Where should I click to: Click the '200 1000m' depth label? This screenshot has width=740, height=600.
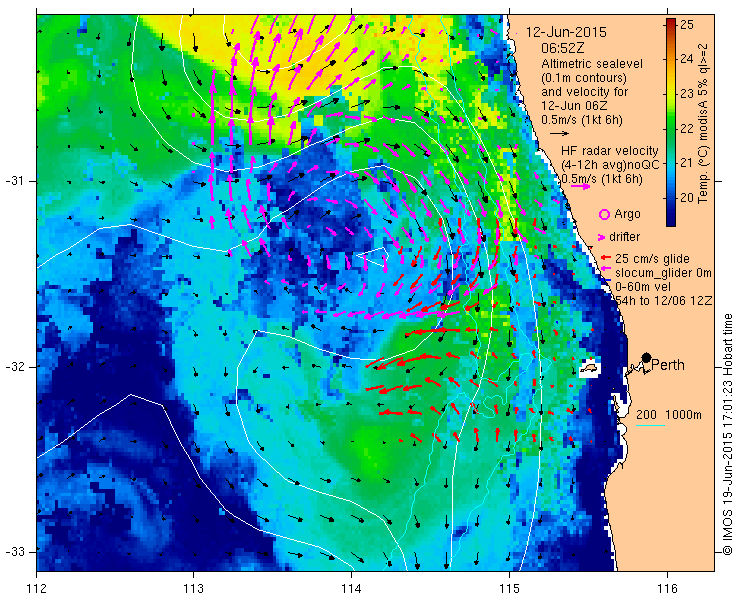tap(669, 414)
